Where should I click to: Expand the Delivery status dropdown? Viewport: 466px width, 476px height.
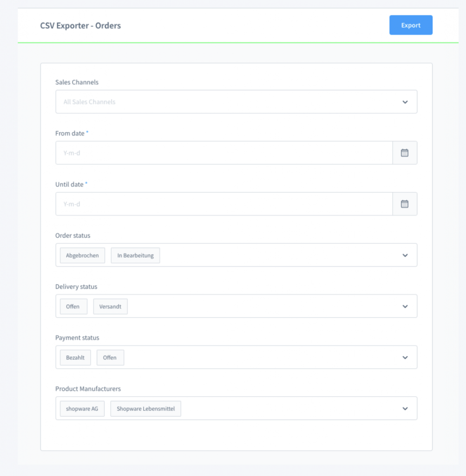[x=404, y=306]
